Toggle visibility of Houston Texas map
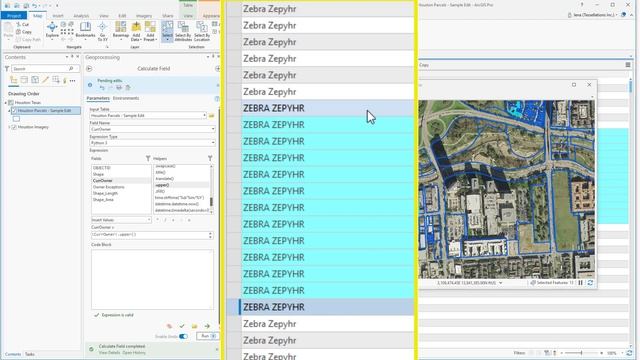640x360 pixels. coord(11,103)
